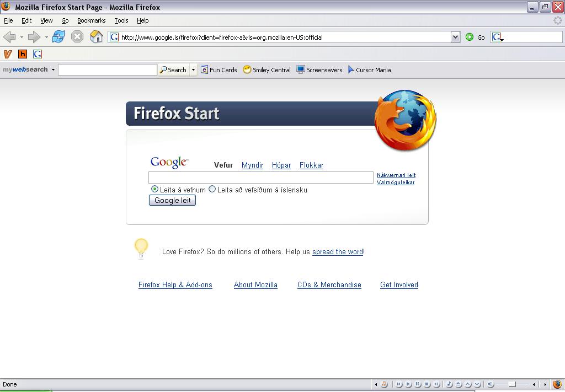The image size is (565, 392).
Task: Click the Forward navigation arrow
Action: [34, 37]
